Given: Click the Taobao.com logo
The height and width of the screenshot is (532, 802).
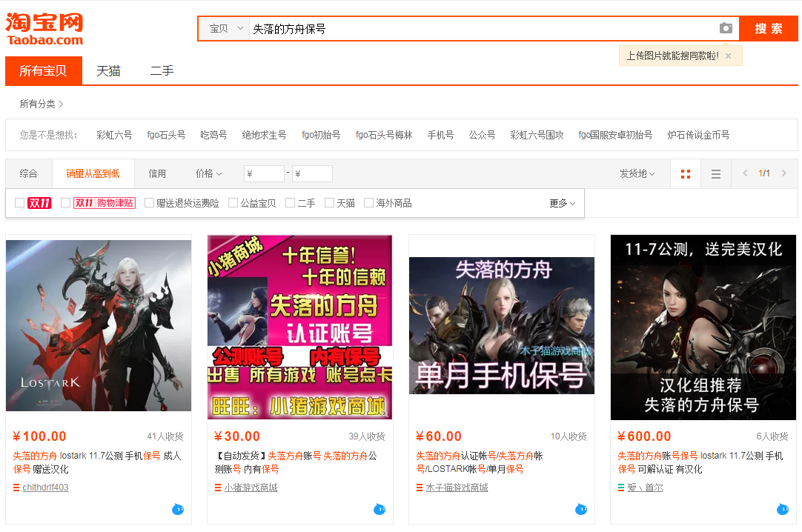Looking at the screenshot, I should click(44, 29).
